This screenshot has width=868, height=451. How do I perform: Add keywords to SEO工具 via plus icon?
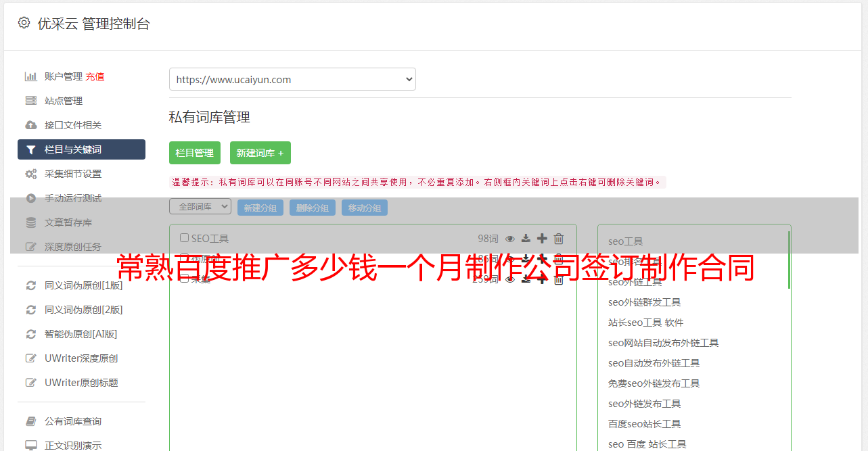click(542, 239)
